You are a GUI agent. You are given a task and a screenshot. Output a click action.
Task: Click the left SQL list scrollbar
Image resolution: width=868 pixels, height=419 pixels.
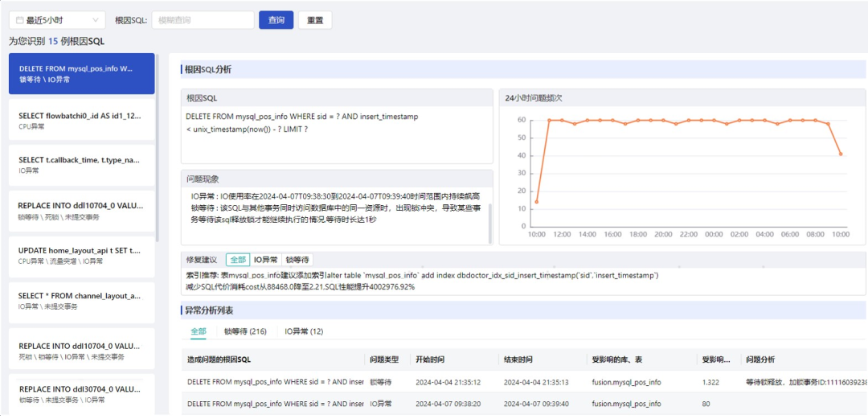pyautogui.click(x=158, y=148)
